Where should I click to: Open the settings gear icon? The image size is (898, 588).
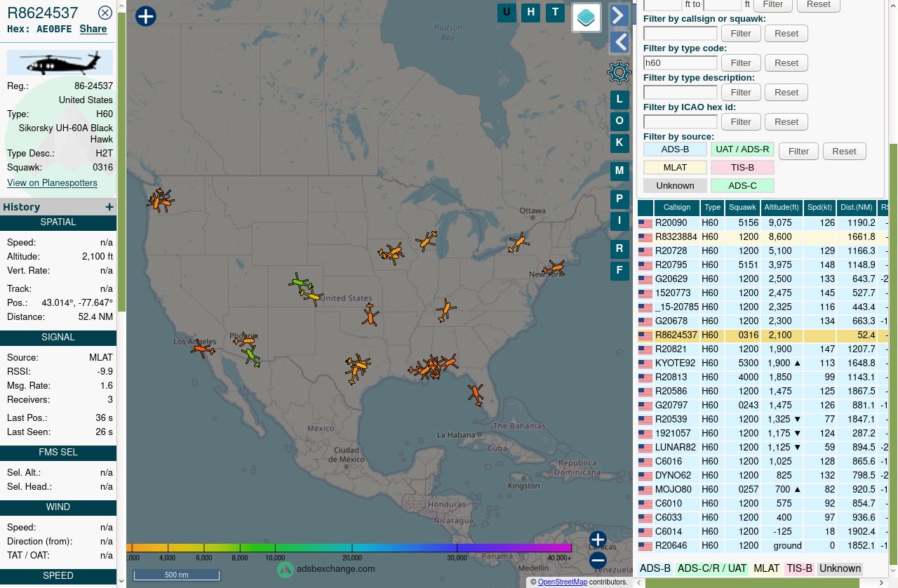click(619, 72)
